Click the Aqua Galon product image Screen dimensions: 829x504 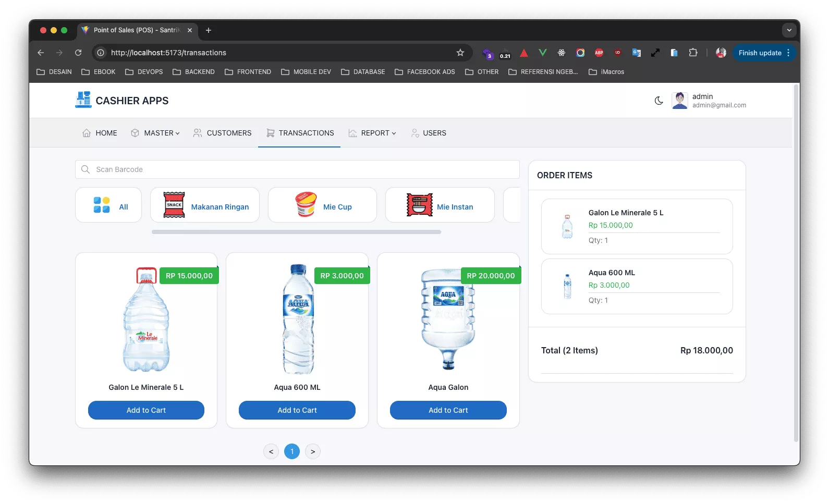coord(448,319)
